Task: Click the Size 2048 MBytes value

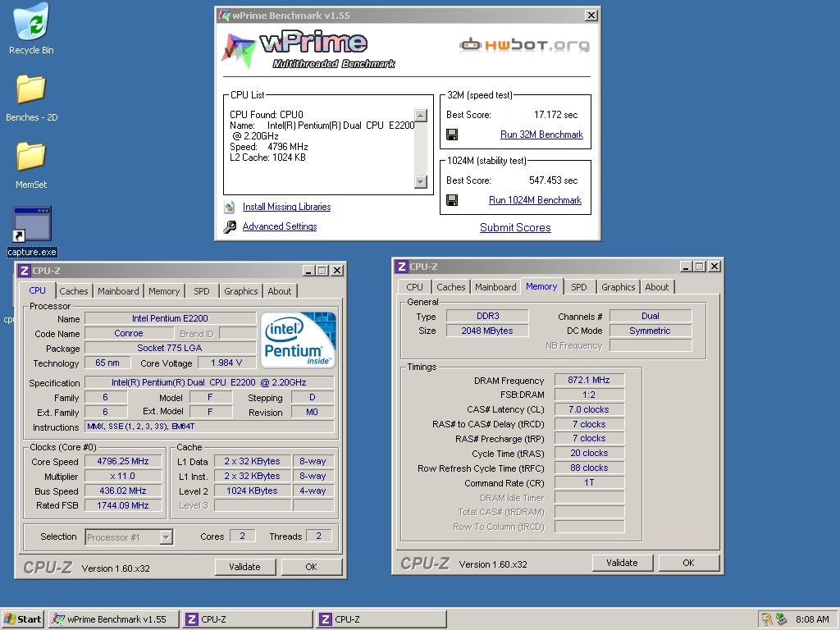Action: click(487, 331)
